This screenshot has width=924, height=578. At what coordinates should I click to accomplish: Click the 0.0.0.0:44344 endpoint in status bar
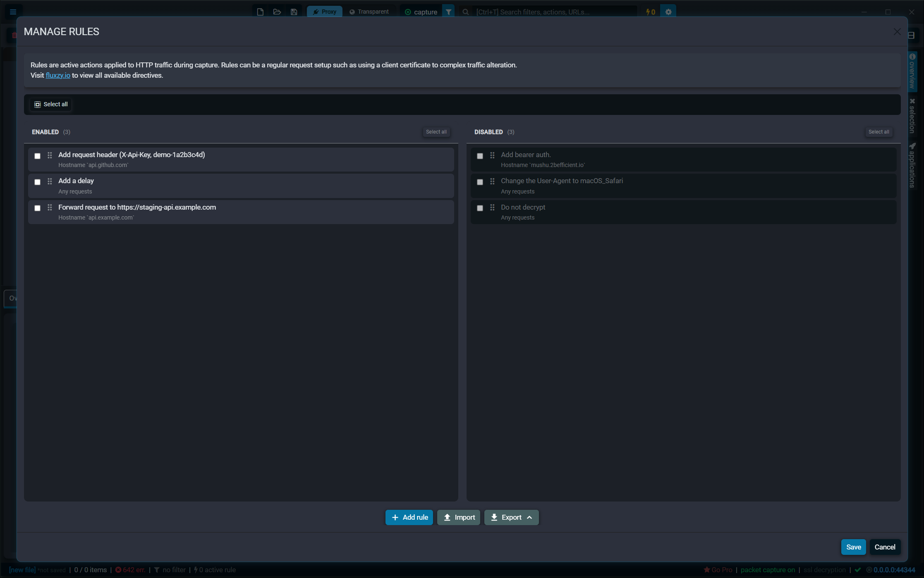[890, 570]
